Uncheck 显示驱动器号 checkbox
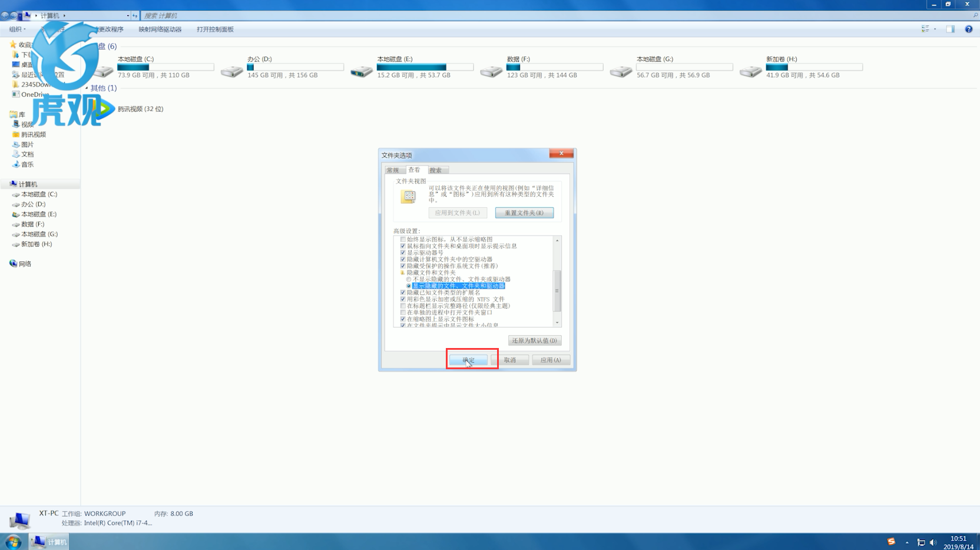 [403, 253]
